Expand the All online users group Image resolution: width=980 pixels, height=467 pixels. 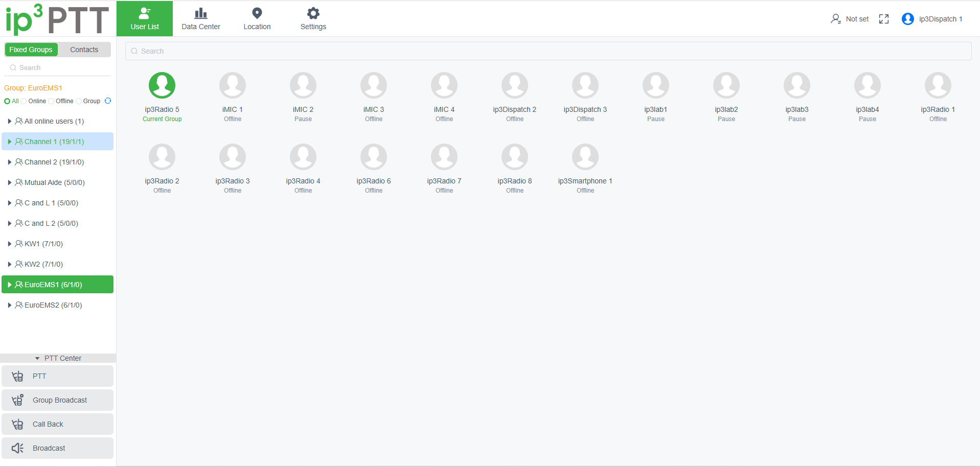coord(10,121)
